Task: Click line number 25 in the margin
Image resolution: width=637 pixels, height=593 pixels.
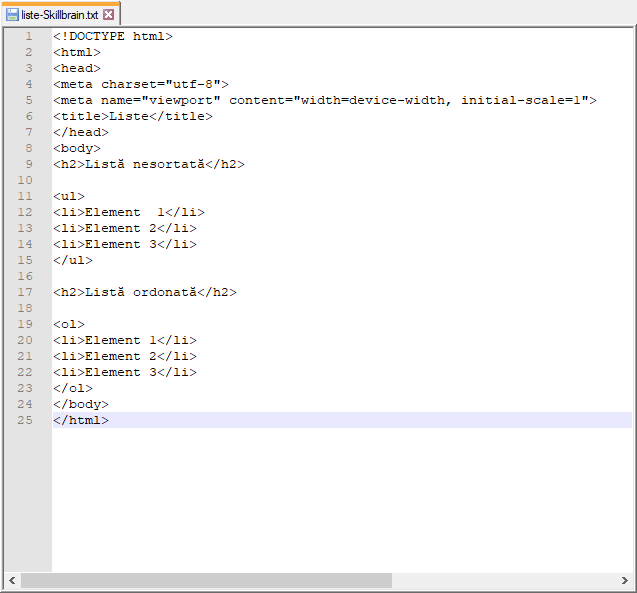Action: coord(25,420)
